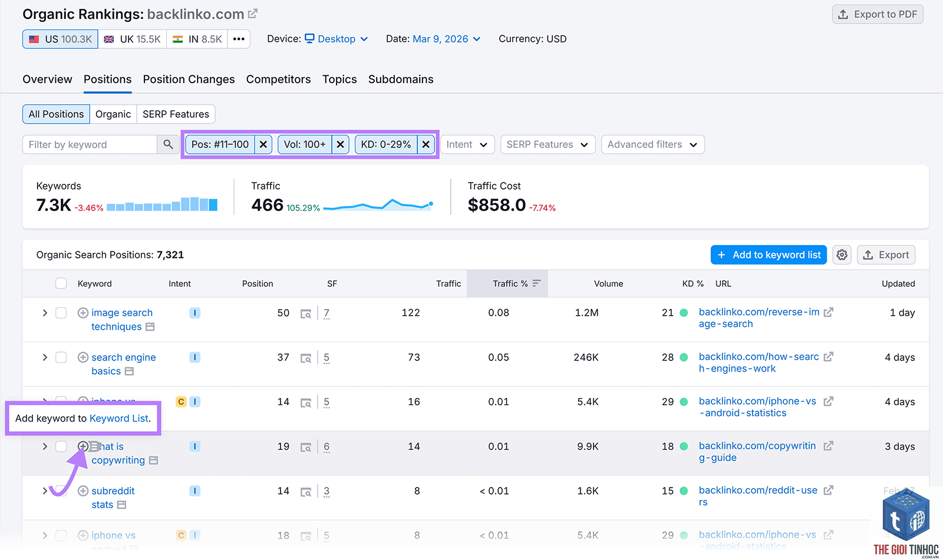
Task: Select the UK 15.5K database
Action: (132, 39)
